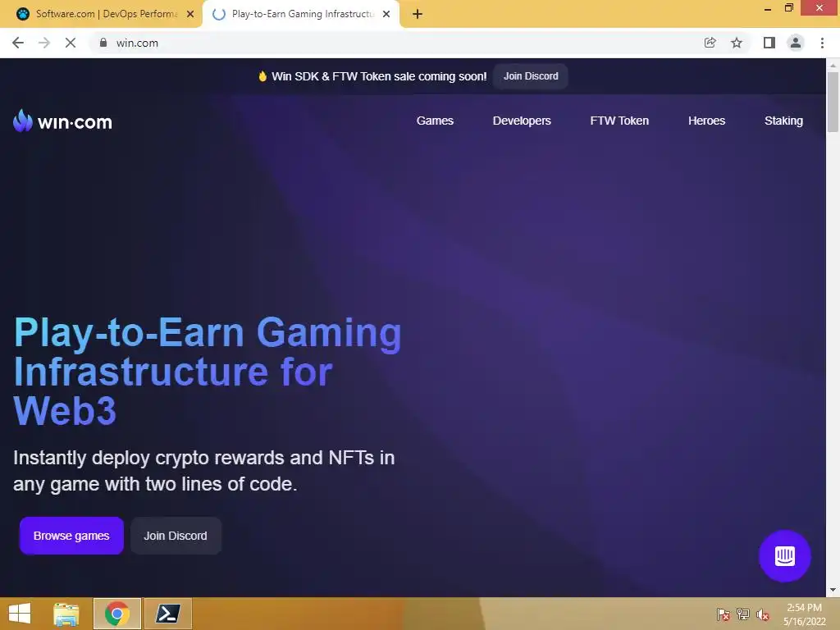Select the Play-to-Earn Gaming Infrastructure tab
Image resolution: width=840 pixels, height=630 pixels.
[301, 14]
